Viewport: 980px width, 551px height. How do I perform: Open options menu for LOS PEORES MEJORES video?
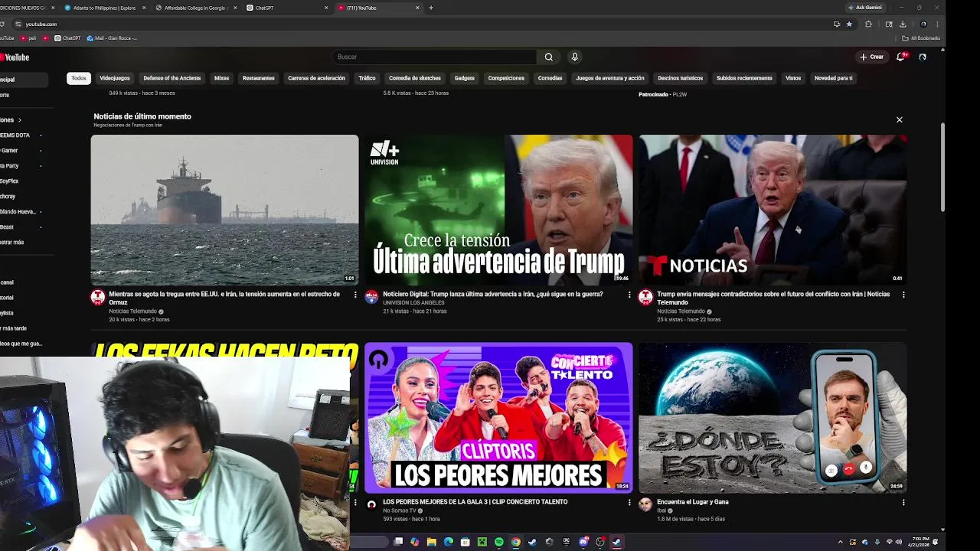point(629,503)
